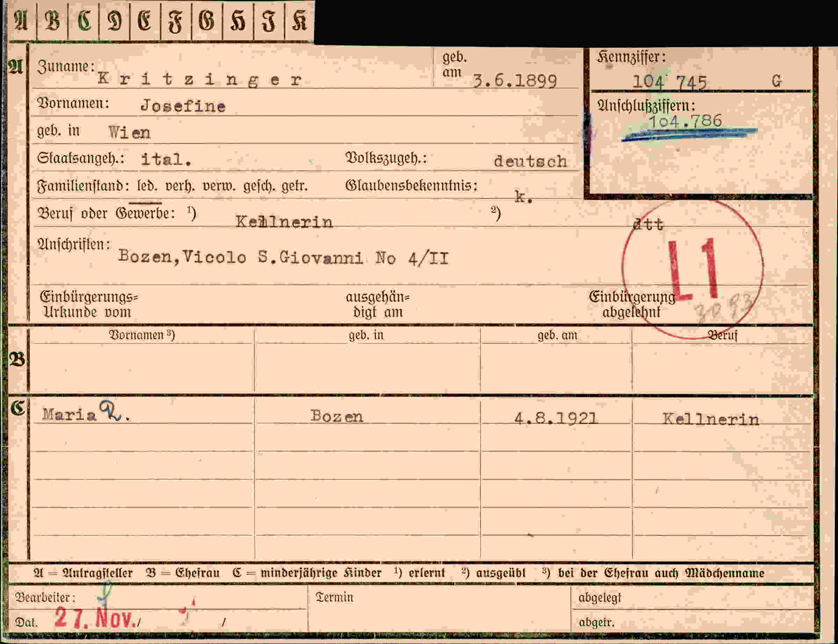Viewport: 838px width, 644px height.
Task: Click the Anschlußziffern number '104.786'
Action: click(685, 121)
